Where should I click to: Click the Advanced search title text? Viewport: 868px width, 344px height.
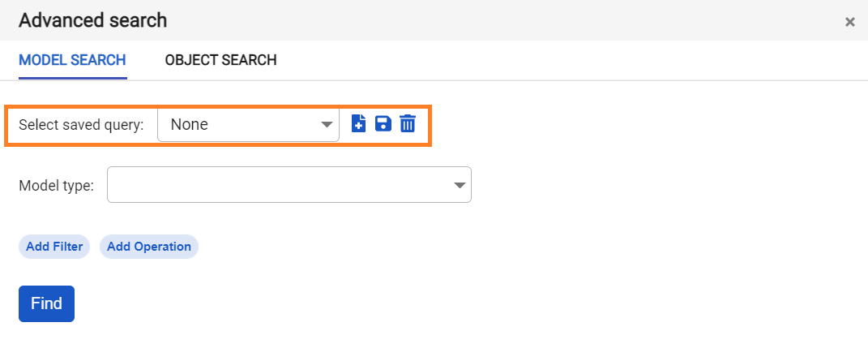click(92, 20)
